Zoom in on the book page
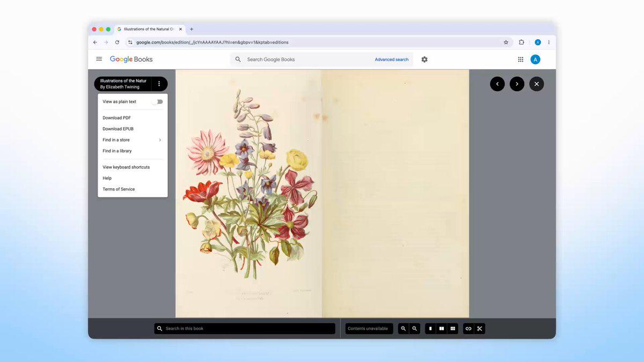 coord(404,329)
